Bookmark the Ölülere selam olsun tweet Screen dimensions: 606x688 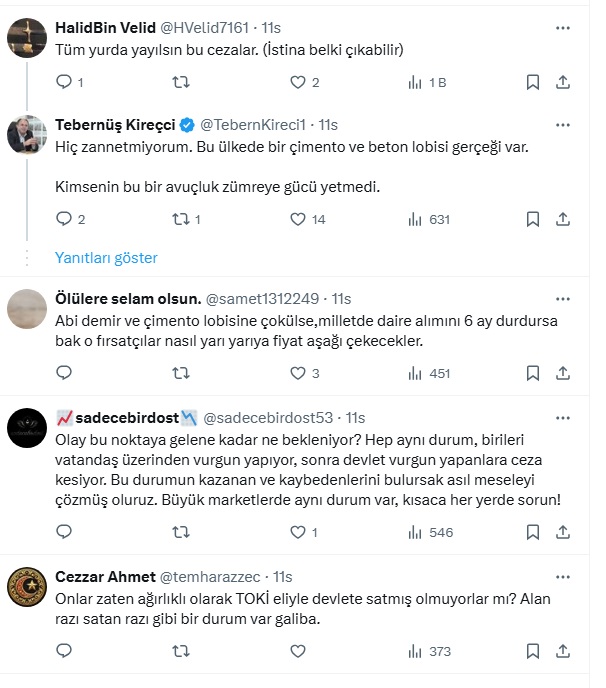click(x=534, y=373)
